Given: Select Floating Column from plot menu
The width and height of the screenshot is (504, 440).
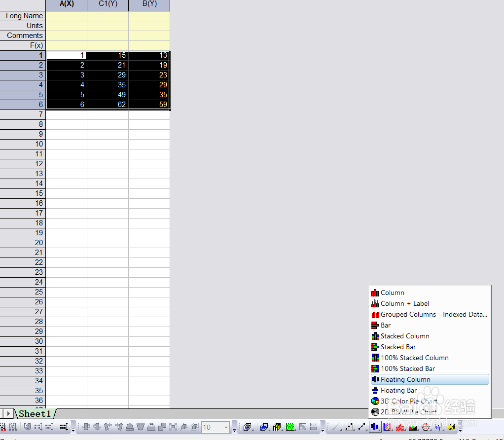Looking at the screenshot, I should 430,379.
